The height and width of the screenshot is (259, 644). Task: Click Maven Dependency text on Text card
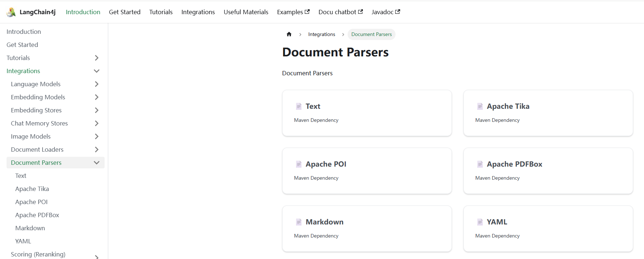pos(316,120)
